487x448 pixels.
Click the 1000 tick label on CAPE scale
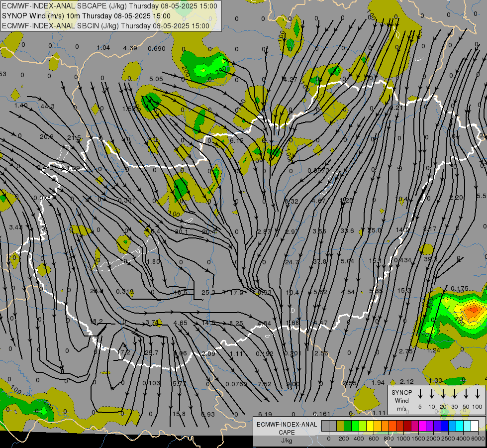click(403, 439)
